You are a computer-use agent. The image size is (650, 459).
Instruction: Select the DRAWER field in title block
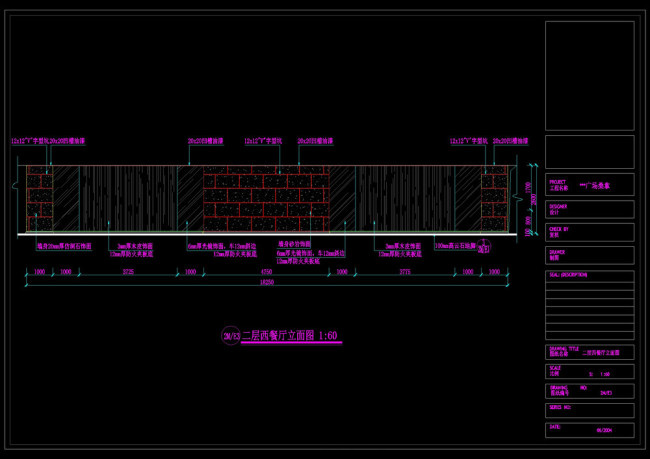tap(589, 255)
